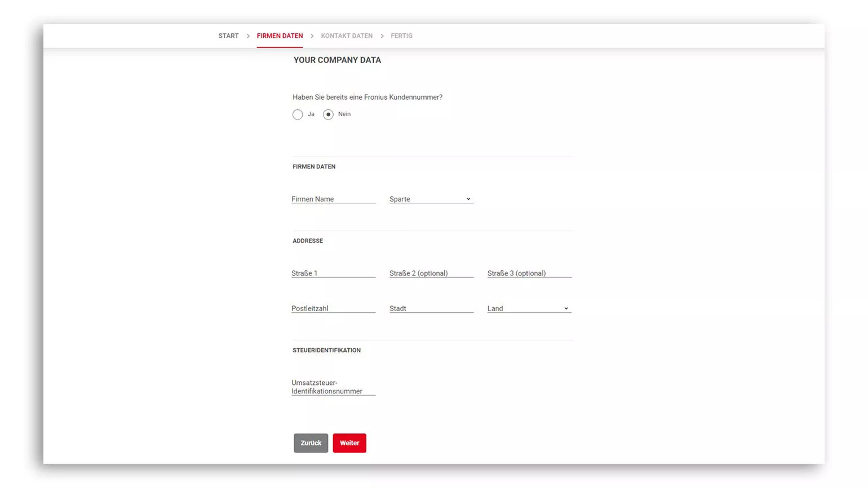Image resolution: width=868 pixels, height=488 pixels.
Task: Focus the Straße 2 (optional) field
Action: point(431,273)
